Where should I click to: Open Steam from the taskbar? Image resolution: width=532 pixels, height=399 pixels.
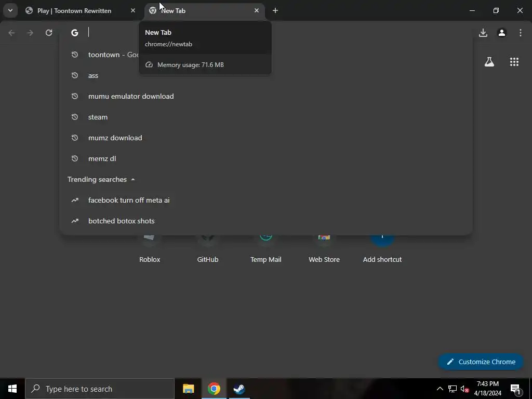point(239,389)
